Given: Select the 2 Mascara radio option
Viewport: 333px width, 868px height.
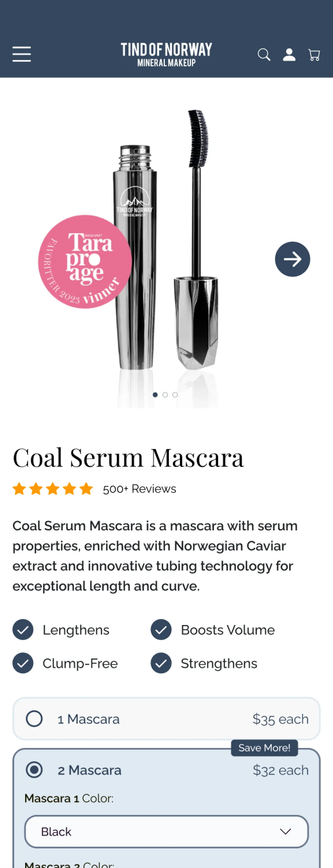Looking at the screenshot, I should (34, 770).
